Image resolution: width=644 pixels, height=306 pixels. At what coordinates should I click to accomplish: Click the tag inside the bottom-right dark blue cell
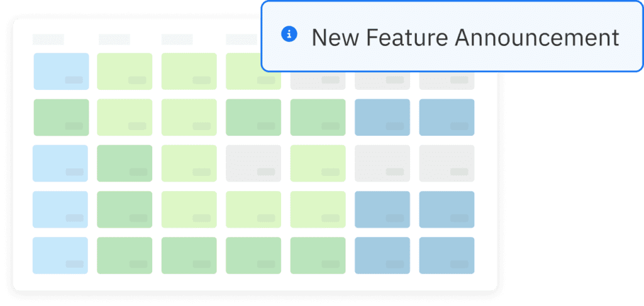click(x=459, y=264)
